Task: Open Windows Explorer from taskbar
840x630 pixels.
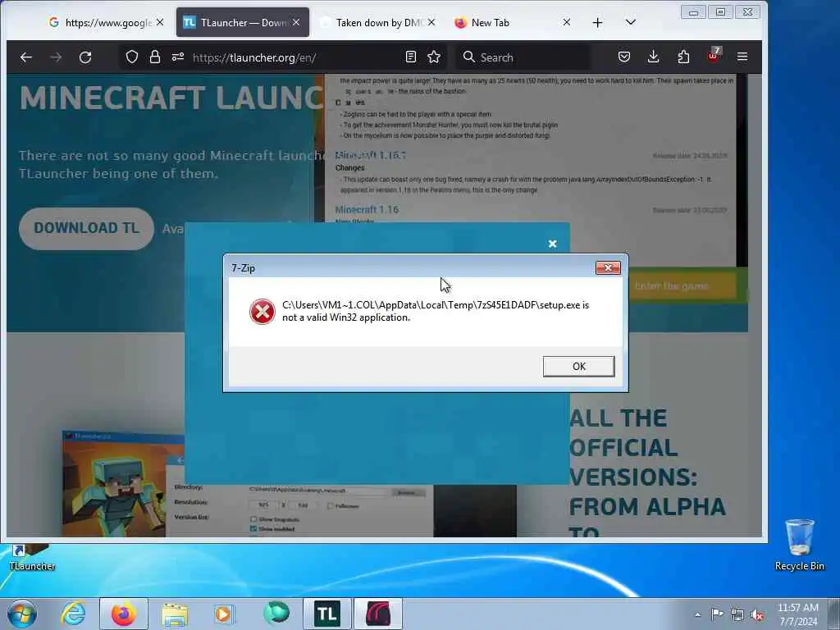Action: coord(175,614)
